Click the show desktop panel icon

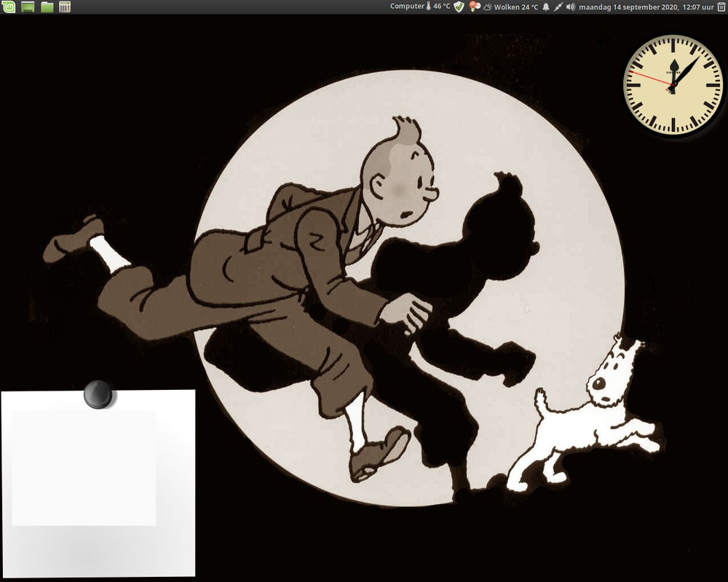click(28, 7)
